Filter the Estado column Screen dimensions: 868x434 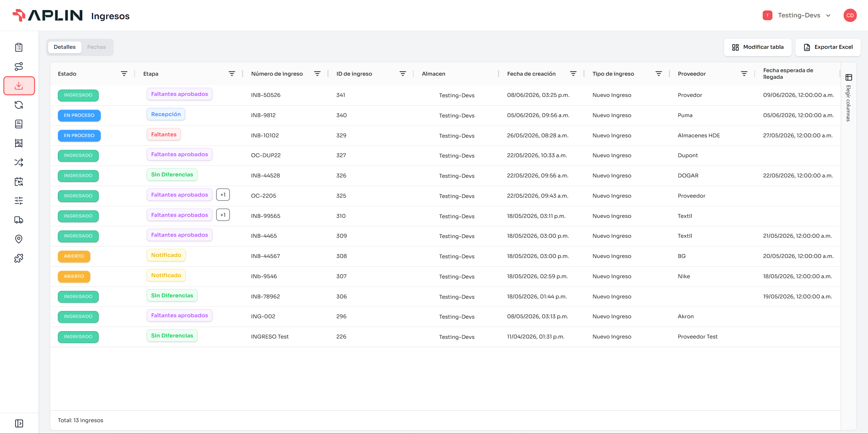point(124,74)
